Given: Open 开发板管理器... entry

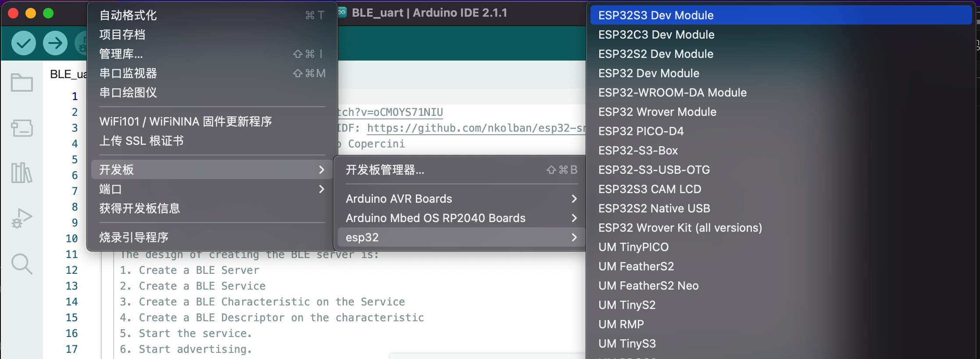Looking at the screenshot, I should coord(461,170).
